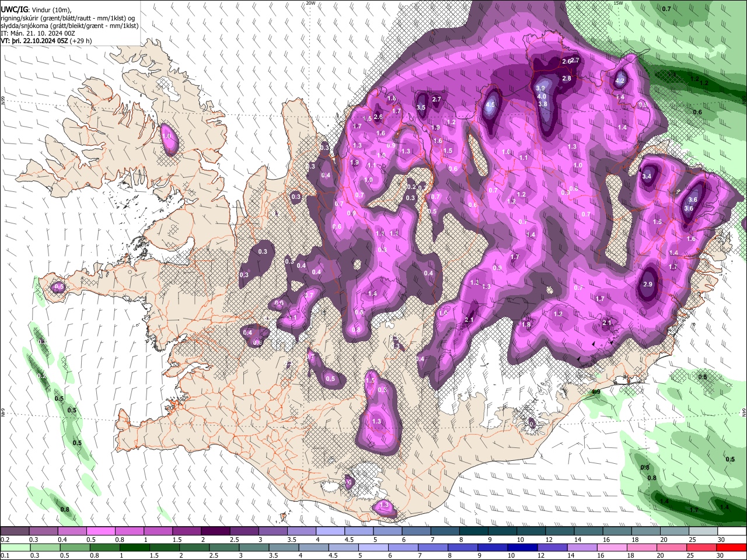Click the '(+29 h)' forecast offset text
The image size is (747, 560).
(81, 41)
